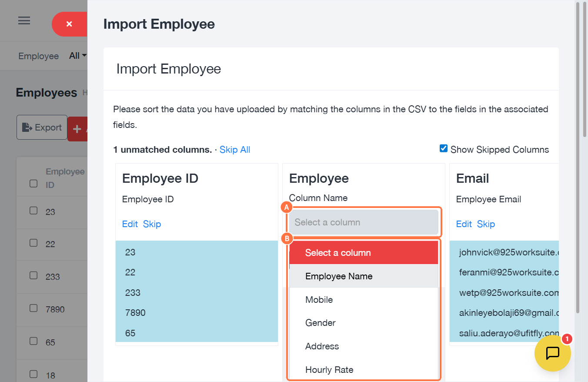
Task: Tick the checkbox for employee 7890
Action: (x=33, y=308)
